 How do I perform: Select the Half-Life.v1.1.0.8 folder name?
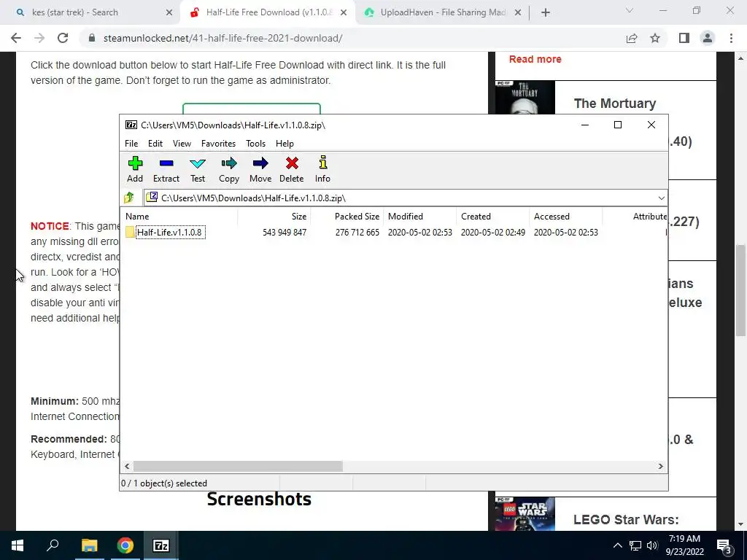[169, 233]
